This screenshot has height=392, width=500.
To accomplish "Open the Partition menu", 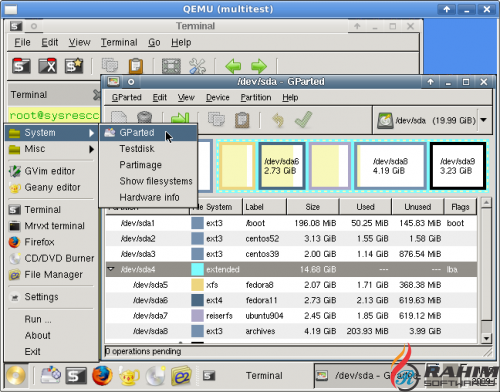I will (x=256, y=97).
